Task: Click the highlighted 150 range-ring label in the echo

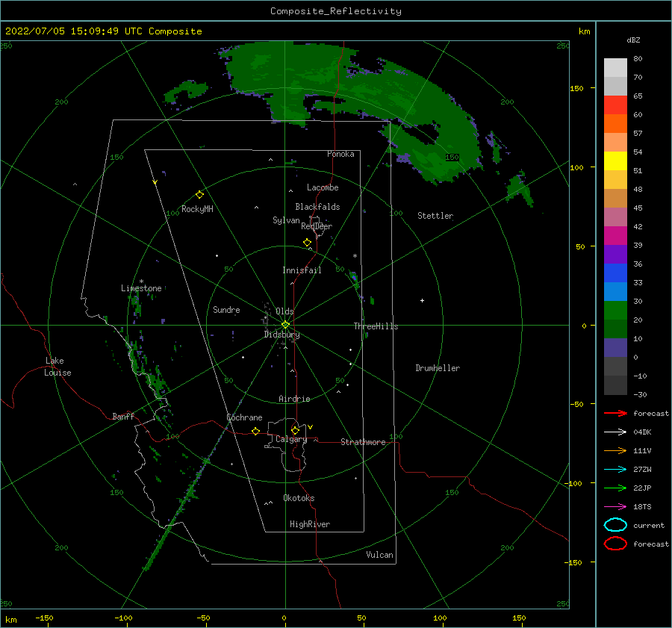Action: (452, 158)
